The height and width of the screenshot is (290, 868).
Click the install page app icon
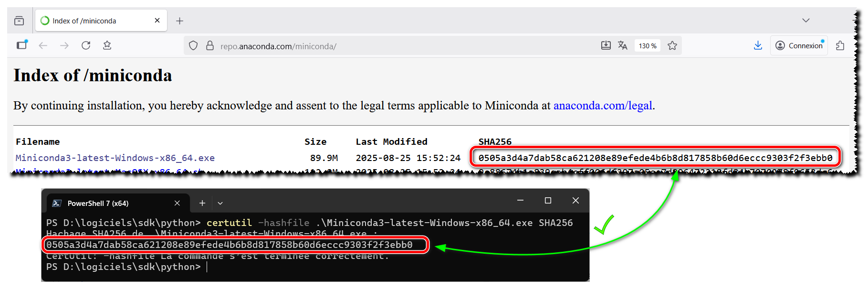pyautogui.click(x=606, y=45)
